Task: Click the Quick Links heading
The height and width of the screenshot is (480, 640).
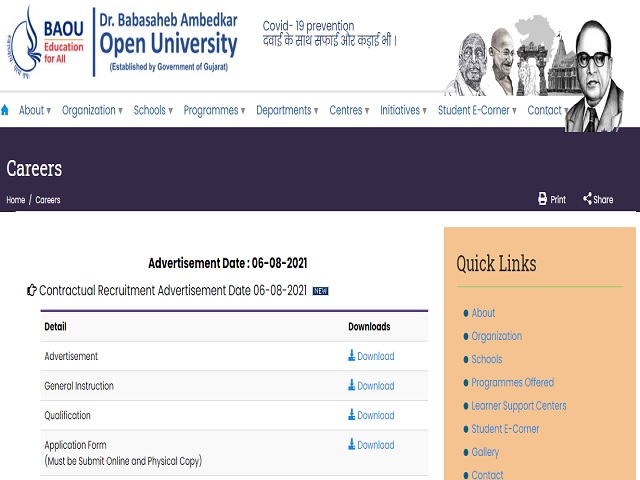Action: pos(496,263)
